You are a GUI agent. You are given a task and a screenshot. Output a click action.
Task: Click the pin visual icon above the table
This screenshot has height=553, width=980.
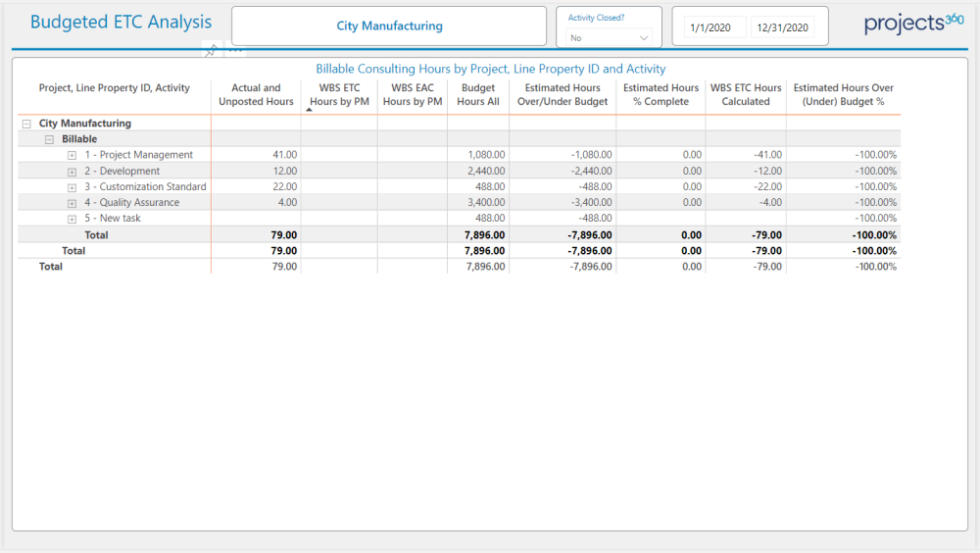click(x=210, y=51)
